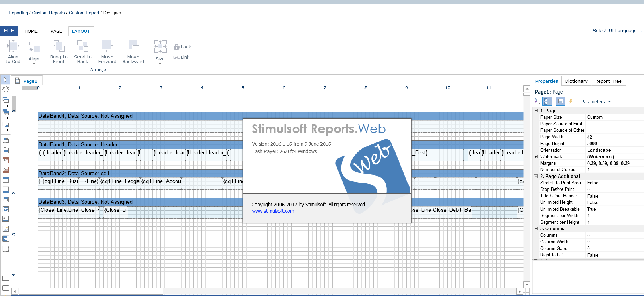
Task: Collapse the '1. Page' property group
Action: (536, 111)
